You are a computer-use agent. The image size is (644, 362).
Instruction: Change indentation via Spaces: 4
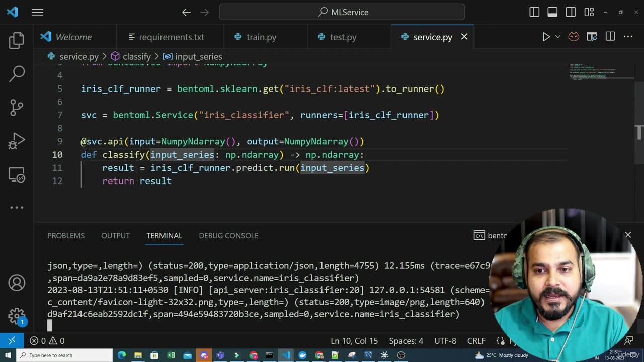click(x=406, y=341)
